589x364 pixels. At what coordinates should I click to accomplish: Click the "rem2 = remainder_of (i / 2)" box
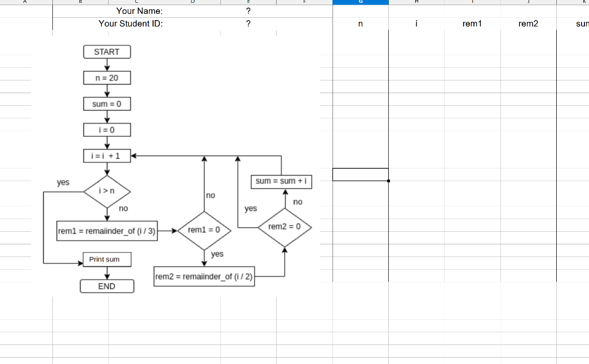pos(204,277)
